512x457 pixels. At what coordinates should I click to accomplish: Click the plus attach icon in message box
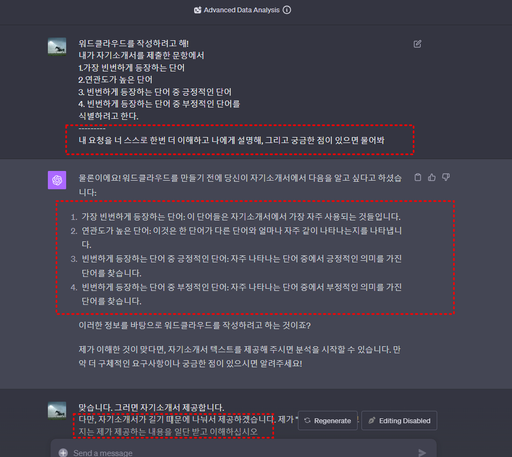pos(63,453)
